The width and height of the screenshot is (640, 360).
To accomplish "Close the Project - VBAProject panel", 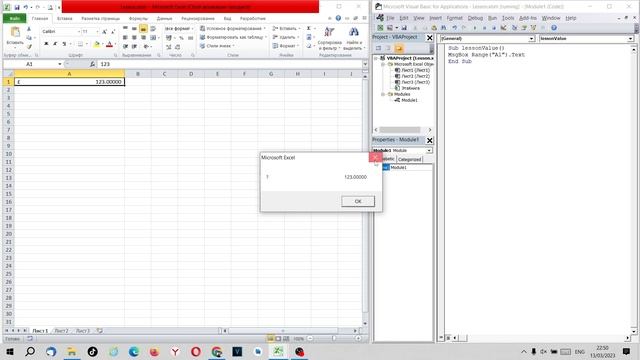I will click(429, 38).
